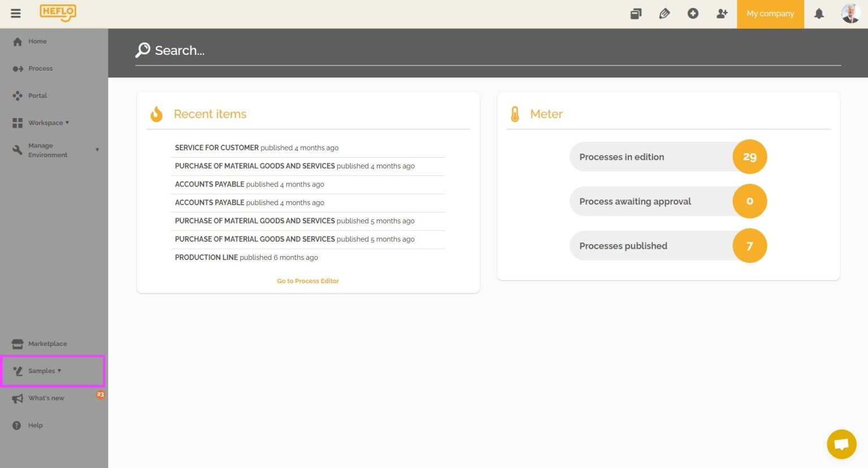868x468 pixels.
Task: Click the HEFLO logo
Action: (x=58, y=13)
